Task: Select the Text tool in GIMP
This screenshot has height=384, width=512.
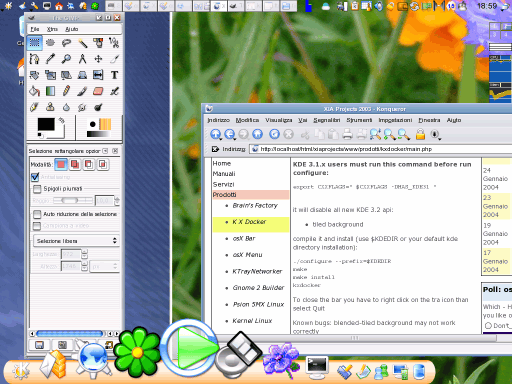Action: click(x=114, y=75)
